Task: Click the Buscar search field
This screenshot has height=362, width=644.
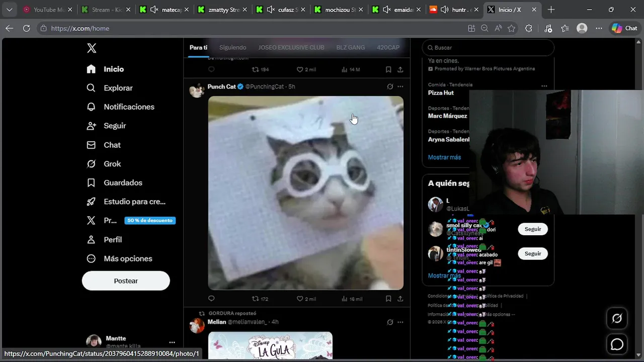Action: tap(488, 47)
